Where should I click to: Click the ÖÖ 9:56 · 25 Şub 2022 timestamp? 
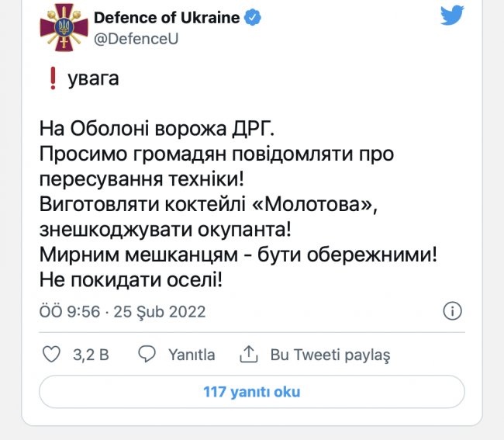coord(123,312)
